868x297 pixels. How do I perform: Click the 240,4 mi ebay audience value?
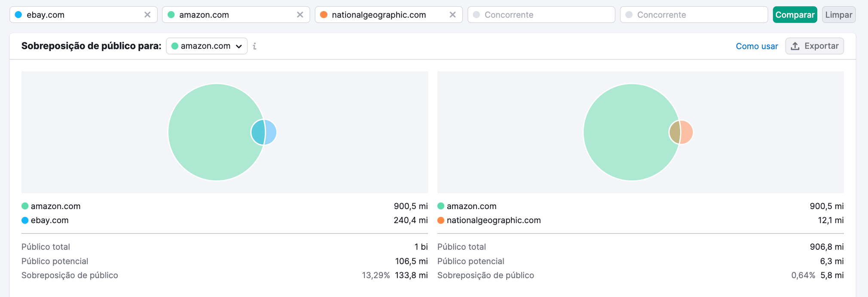pyautogui.click(x=411, y=220)
